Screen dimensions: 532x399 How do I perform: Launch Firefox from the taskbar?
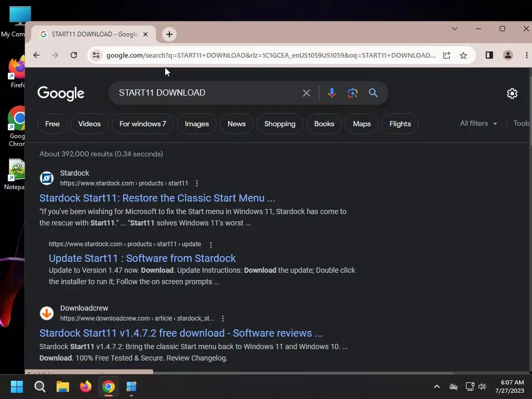[x=86, y=387]
